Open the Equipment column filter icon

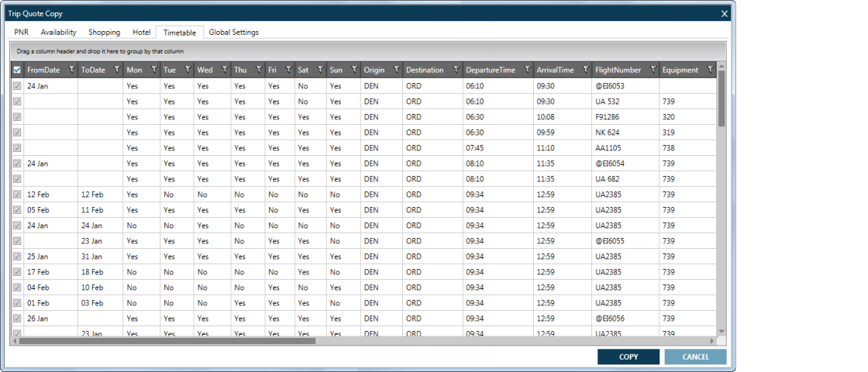pos(710,70)
